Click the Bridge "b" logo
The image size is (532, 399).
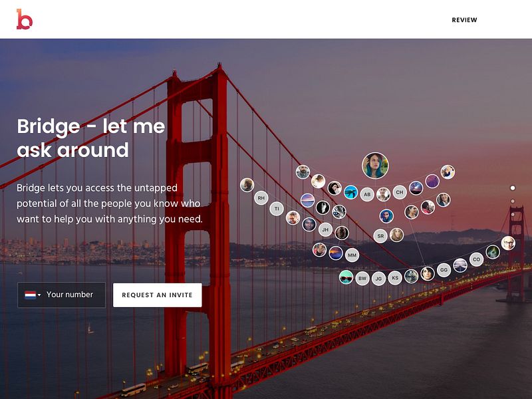point(25,19)
